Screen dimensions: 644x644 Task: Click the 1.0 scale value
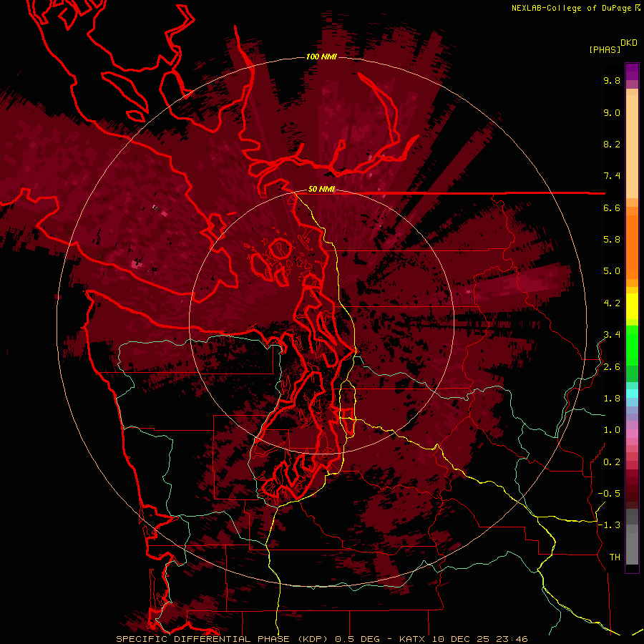click(x=612, y=430)
